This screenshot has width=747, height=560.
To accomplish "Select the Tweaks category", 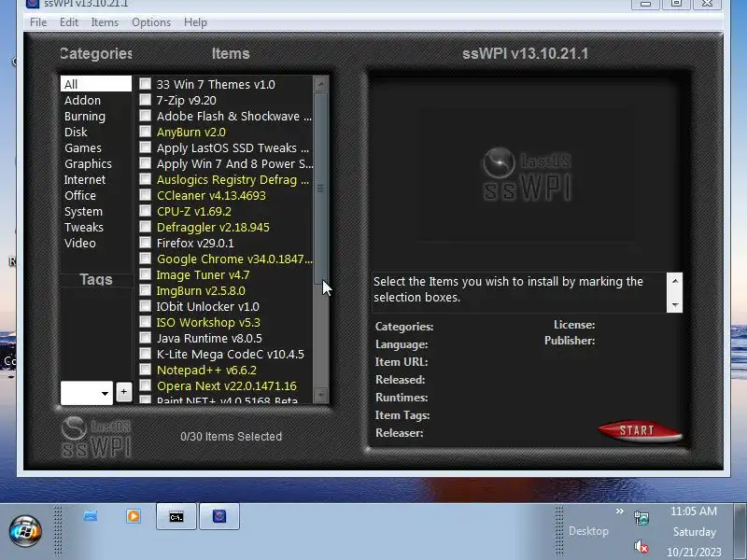I will 96,227.
